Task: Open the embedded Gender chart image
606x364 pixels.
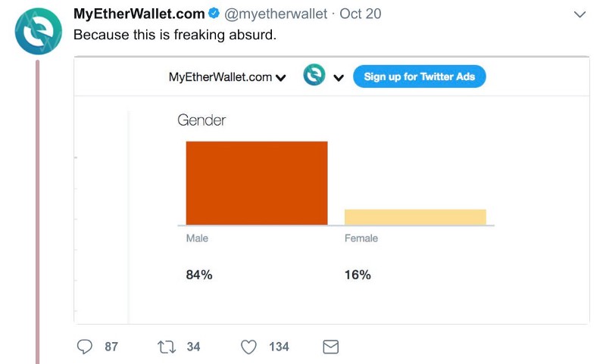Action: (332, 190)
